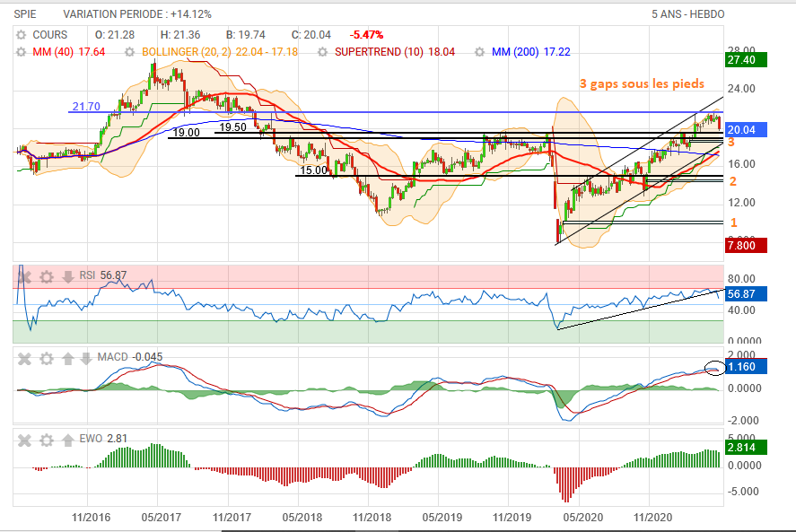The width and height of the screenshot is (796, 532).
Task: Open the BOLLINGER settings gear
Action: tap(130, 52)
